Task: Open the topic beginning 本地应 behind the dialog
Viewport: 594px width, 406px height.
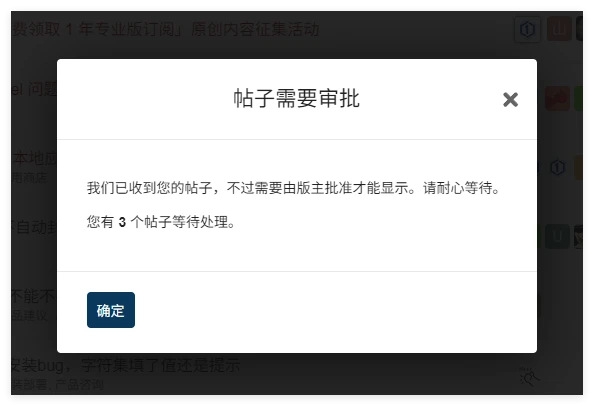Action: tap(34, 159)
